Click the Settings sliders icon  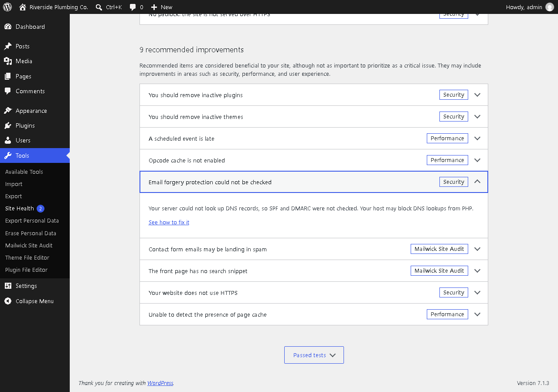[x=8, y=286]
